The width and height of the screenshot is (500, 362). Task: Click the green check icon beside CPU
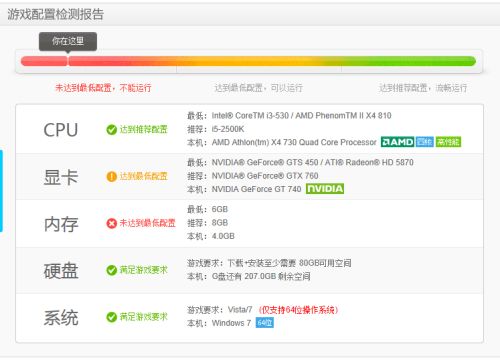click(111, 130)
